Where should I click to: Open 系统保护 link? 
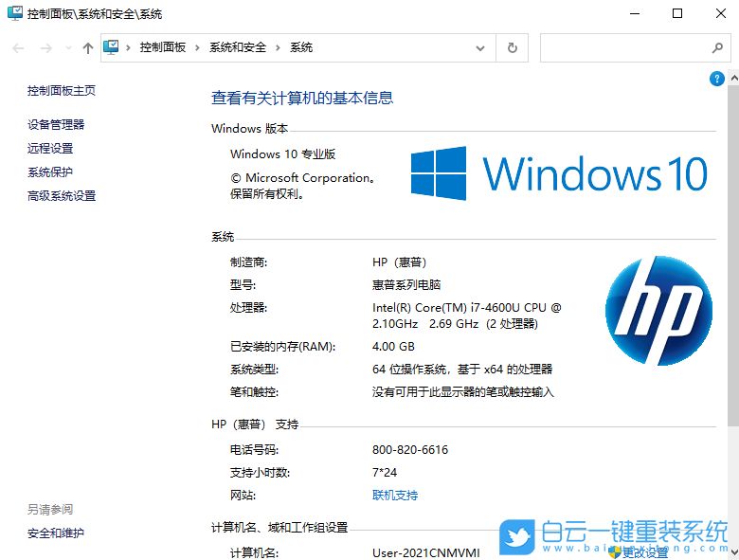50,172
